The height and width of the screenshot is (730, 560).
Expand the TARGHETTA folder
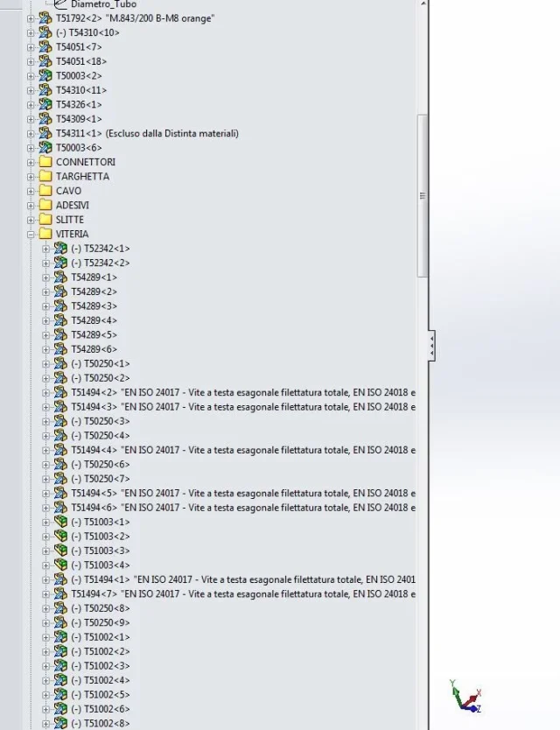(31, 177)
